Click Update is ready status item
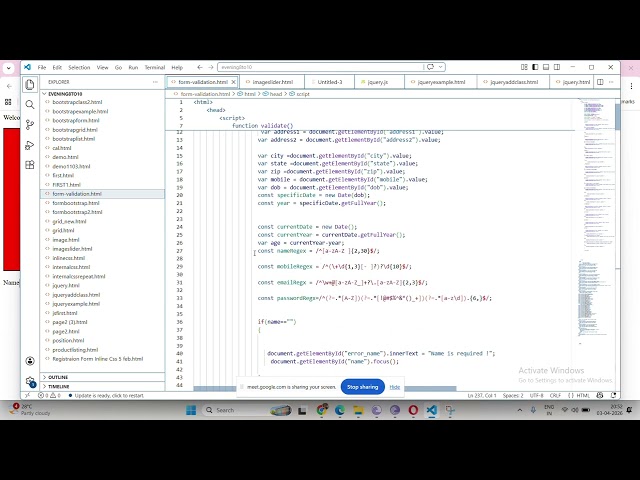The height and width of the screenshot is (480, 640). click(x=106, y=396)
